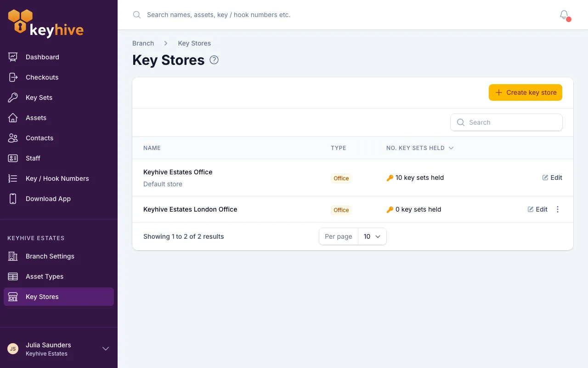Open Branch Settings menu item
The image size is (588, 368).
(x=59, y=256)
